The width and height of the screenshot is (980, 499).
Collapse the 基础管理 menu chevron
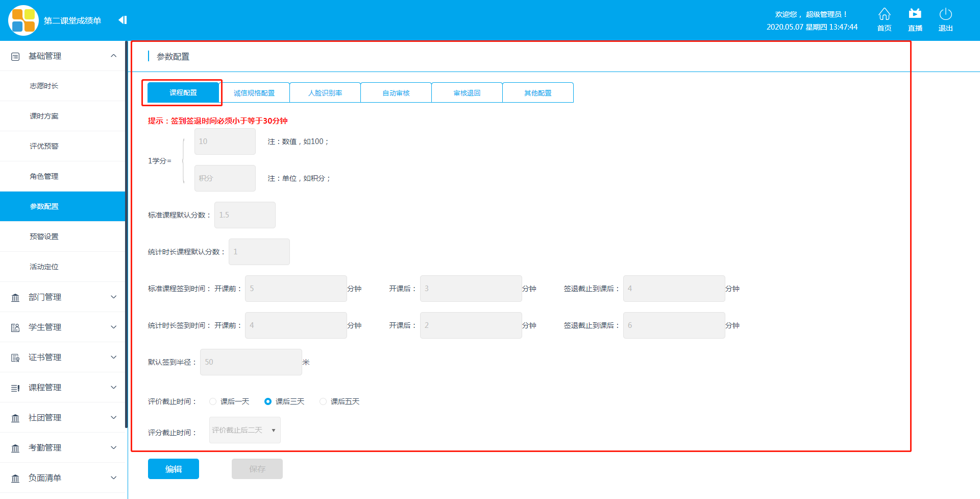tap(113, 56)
